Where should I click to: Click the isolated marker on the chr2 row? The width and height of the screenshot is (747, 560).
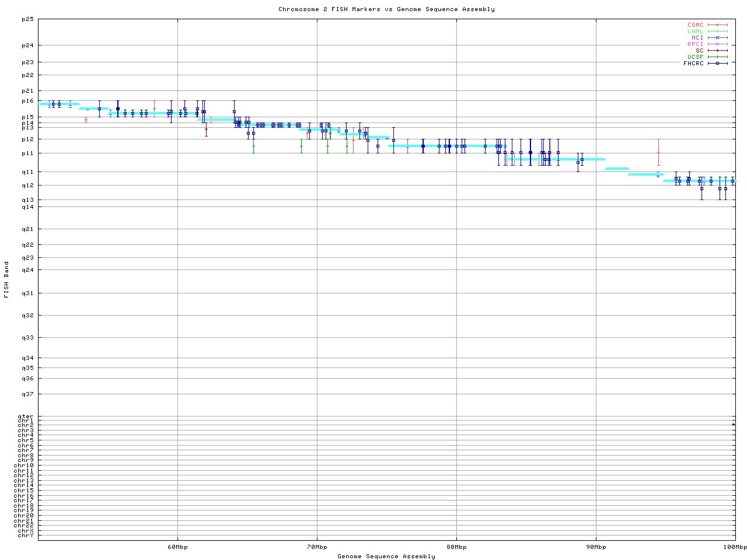[733, 425]
